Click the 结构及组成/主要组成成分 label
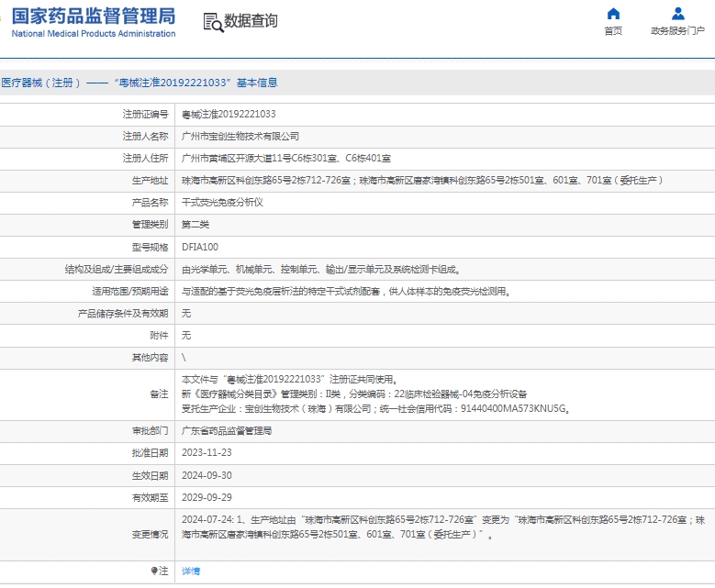This screenshot has width=715, height=588. [117, 270]
